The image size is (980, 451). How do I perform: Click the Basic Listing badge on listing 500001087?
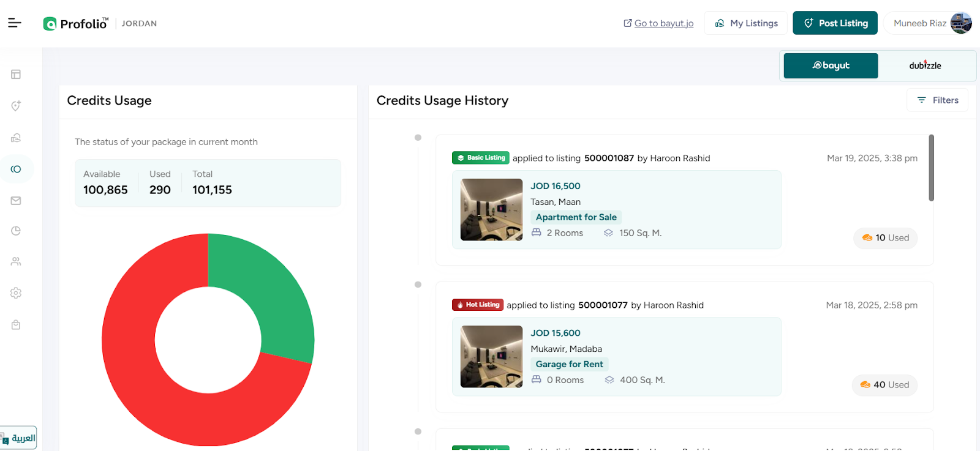(x=481, y=158)
